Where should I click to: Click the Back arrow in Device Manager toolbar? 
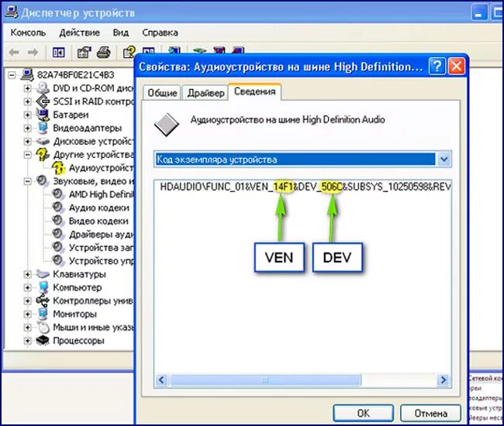[14, 52]
